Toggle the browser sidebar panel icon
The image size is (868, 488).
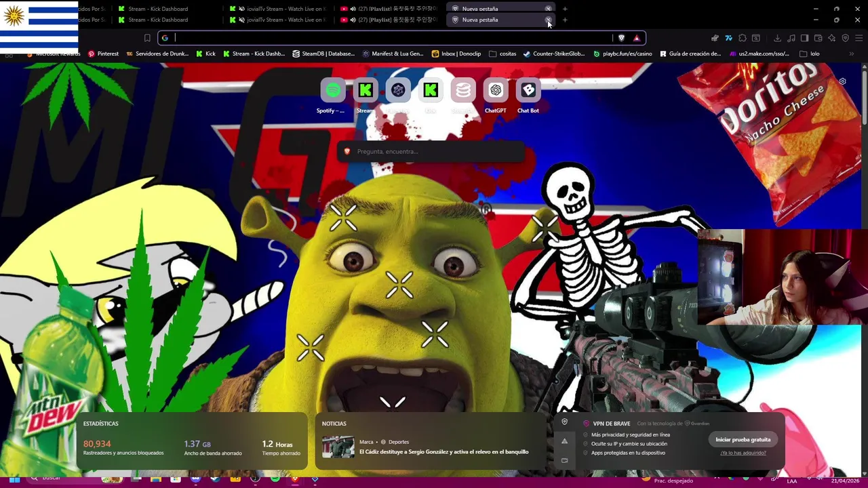click(804, 38)
